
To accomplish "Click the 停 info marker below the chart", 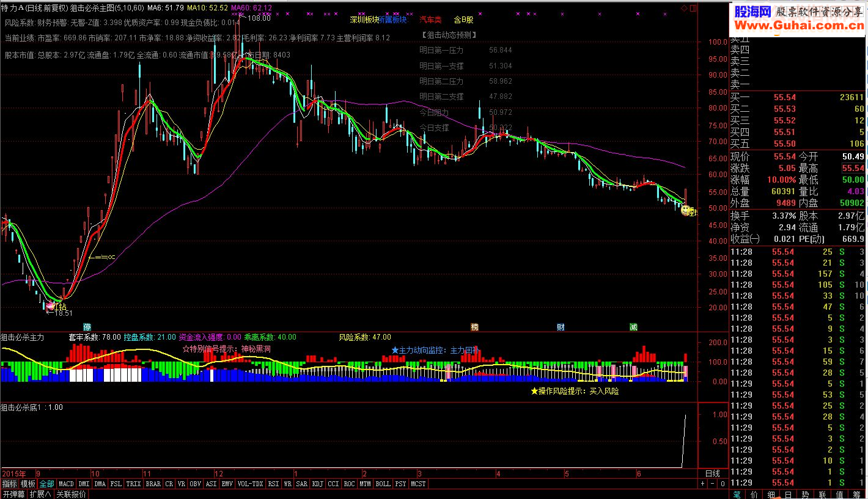I will (87, 327).
